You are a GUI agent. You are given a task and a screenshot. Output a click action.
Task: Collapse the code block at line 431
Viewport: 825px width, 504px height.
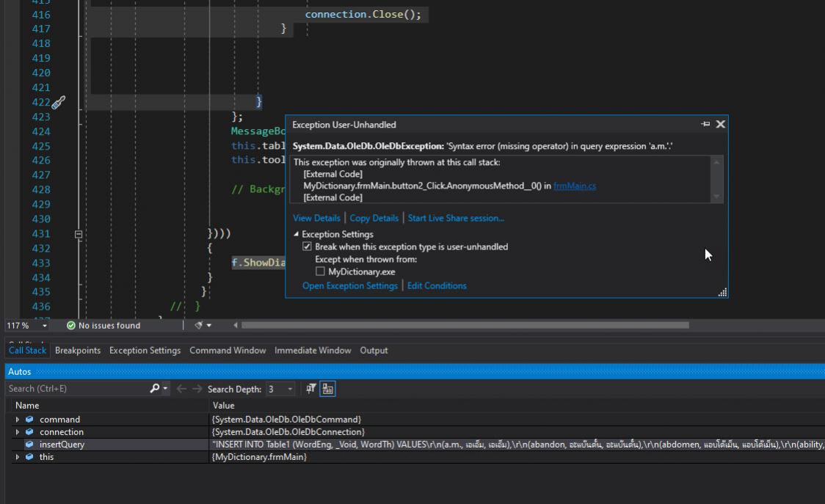click(79, 234)
